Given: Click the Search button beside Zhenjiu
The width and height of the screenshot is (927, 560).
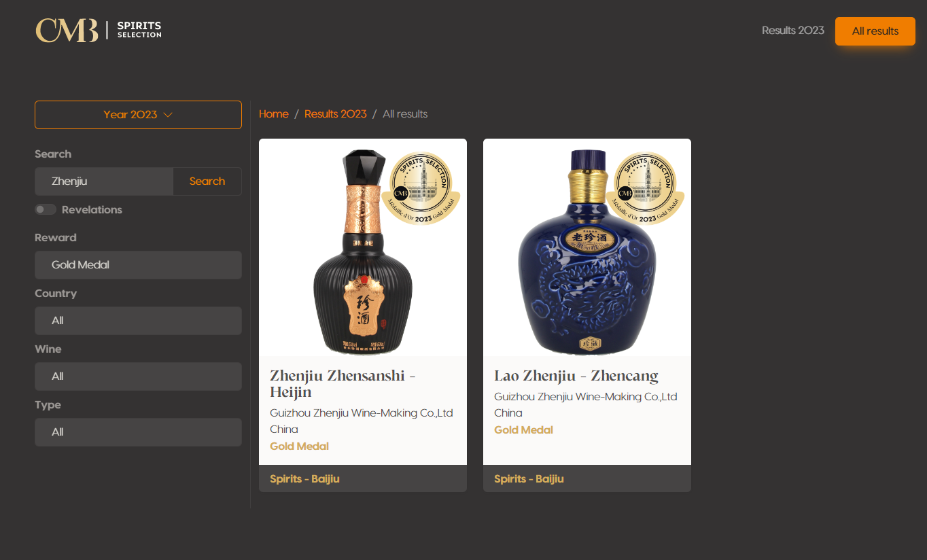Looking at the screenshot, I should pyautogui.click(x=207, y=181).
